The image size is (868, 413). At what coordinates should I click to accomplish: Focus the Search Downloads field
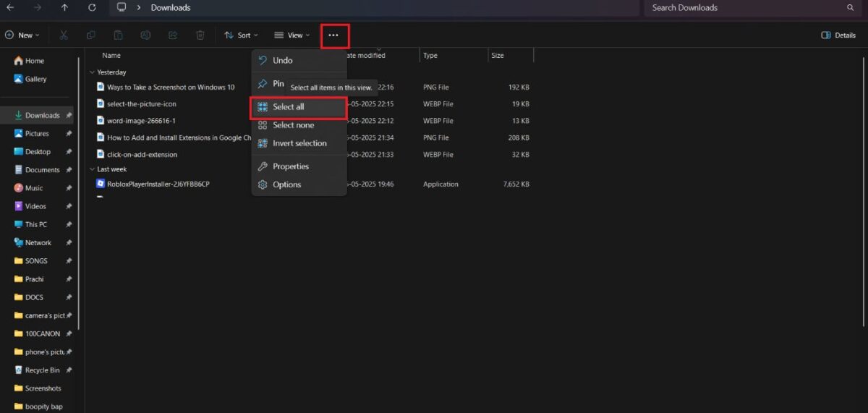click(752, 8)
